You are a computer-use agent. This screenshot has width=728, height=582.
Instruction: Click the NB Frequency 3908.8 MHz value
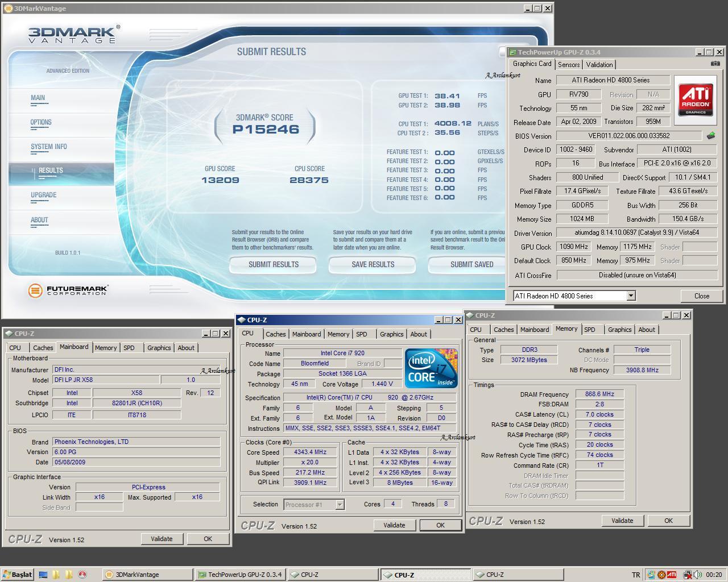[x=642, y=370]
